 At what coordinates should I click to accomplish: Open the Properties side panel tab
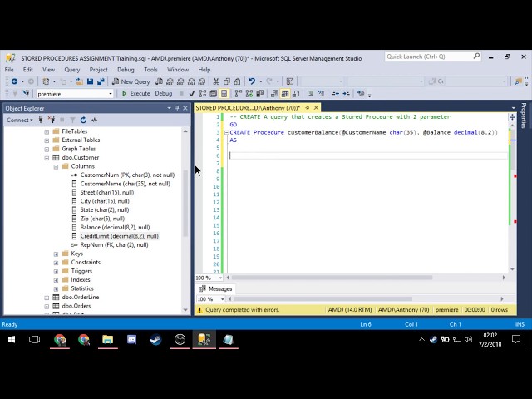tap(524, 116)
